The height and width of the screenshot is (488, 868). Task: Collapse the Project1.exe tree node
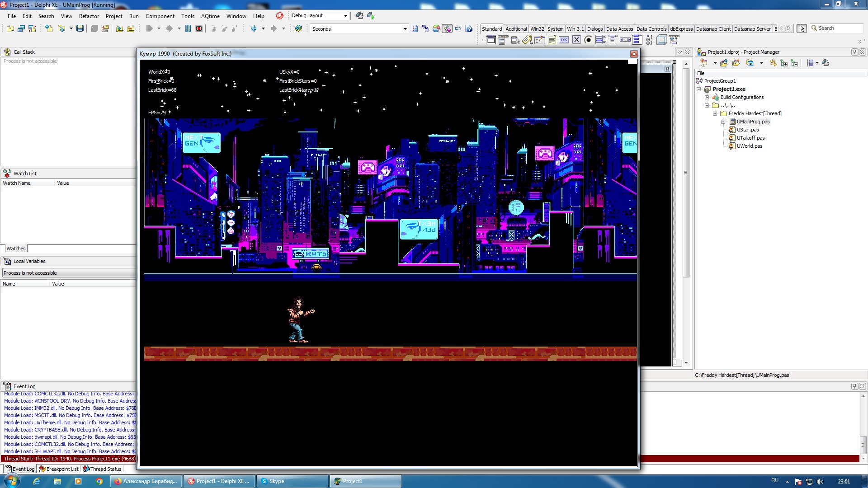tap(699, 89)
